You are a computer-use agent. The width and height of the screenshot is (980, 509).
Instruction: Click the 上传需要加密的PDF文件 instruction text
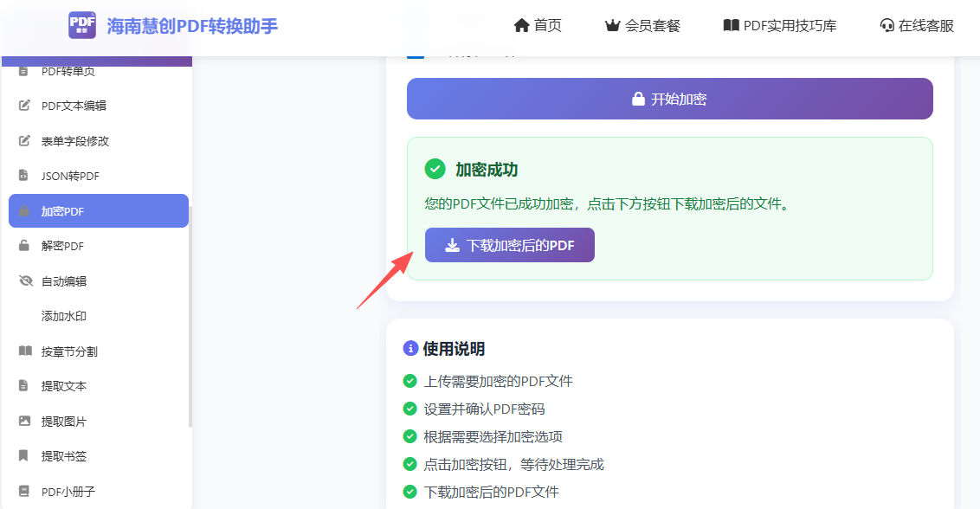click(x=498, y=381)
